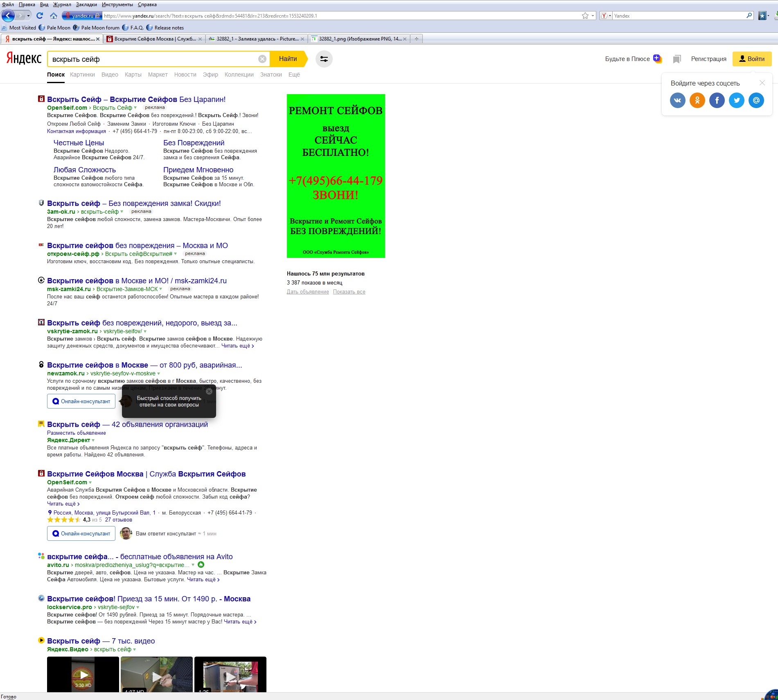Open the Файл menu
Image resolution: width=778 pixels, height=700 pixels.
pyautogui.click(x=8, y=5)
